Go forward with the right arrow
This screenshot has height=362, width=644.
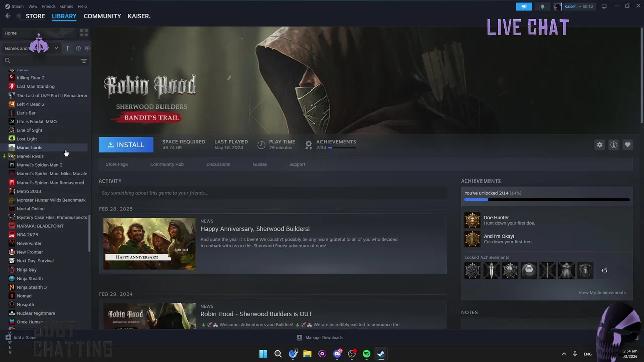18,16
